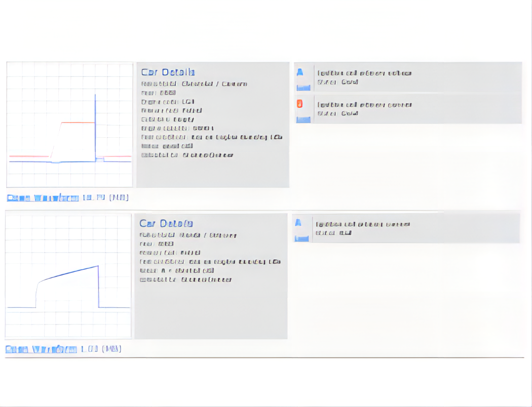Click the red channel B icon

tap(299, 104)
